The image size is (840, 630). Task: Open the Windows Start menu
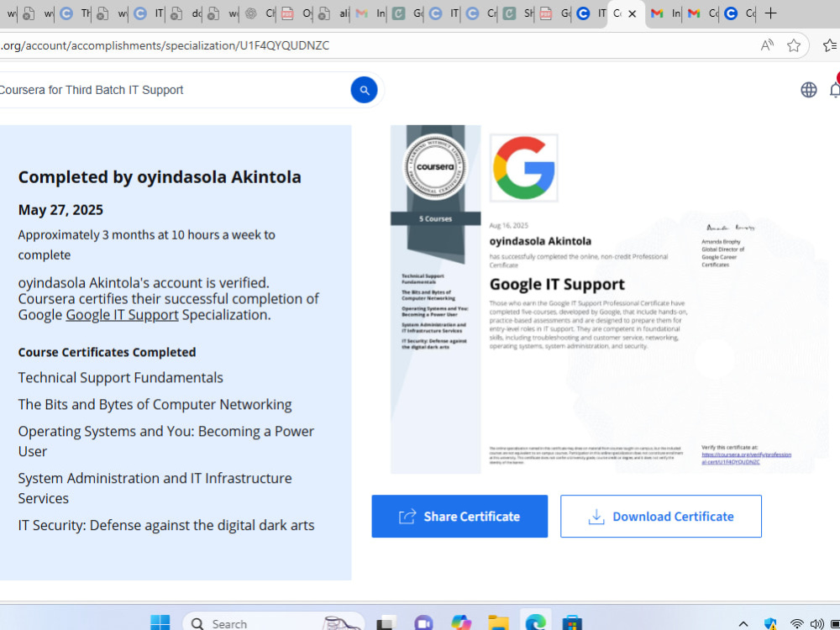(160, 623)
